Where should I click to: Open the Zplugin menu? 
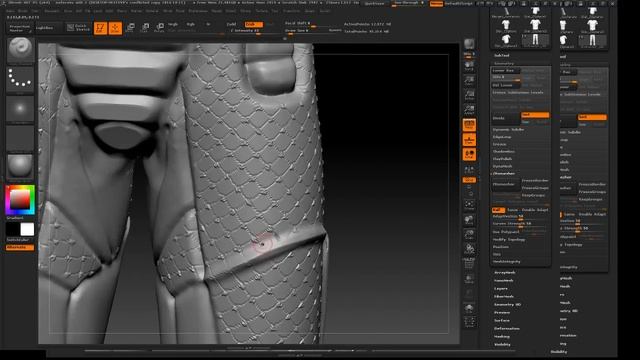(x=310, y=11)
